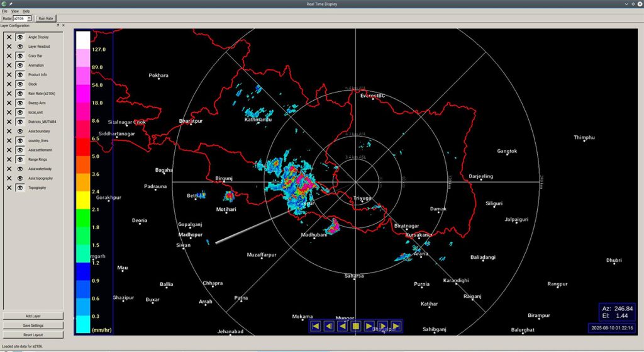Delete the Sweep Arm layer using its X
Image resolution: width=644 pixels, height=352 pixels.
(x=9, y=103)
